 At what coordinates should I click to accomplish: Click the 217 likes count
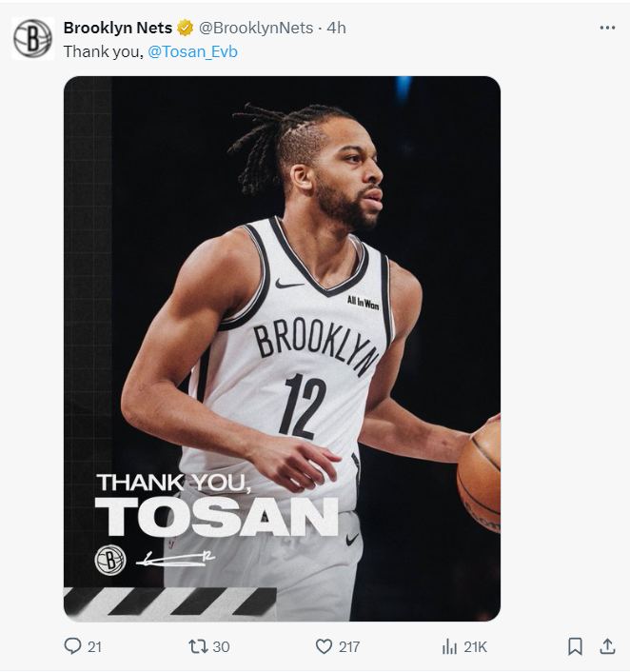[349, 647]
